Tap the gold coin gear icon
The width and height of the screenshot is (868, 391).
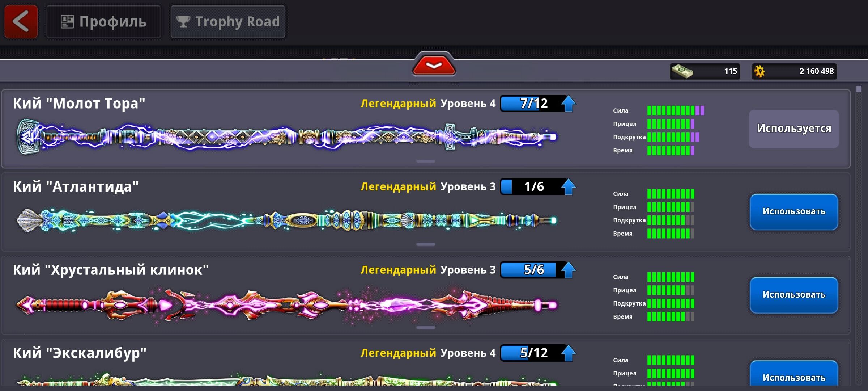(x=759, y=71)
